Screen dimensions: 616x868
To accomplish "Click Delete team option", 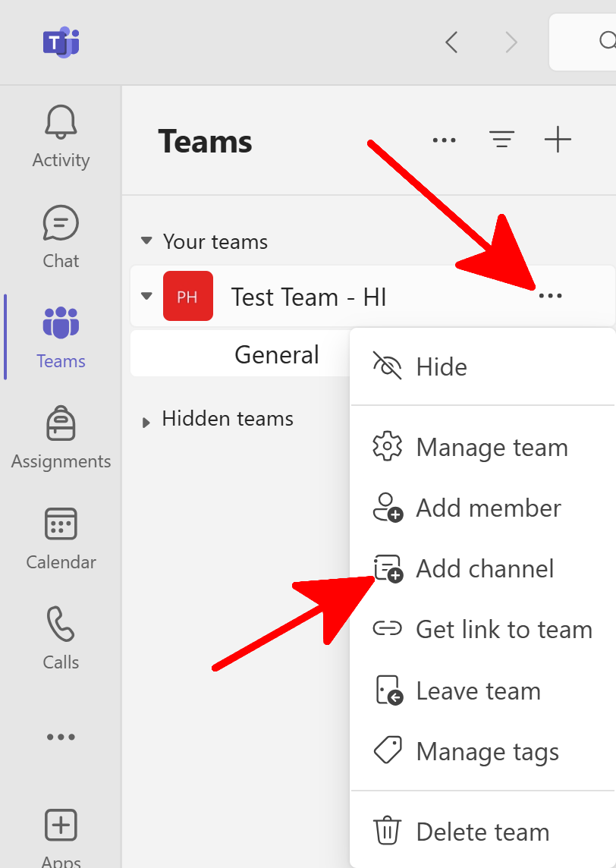I will [x=482, y=832].
